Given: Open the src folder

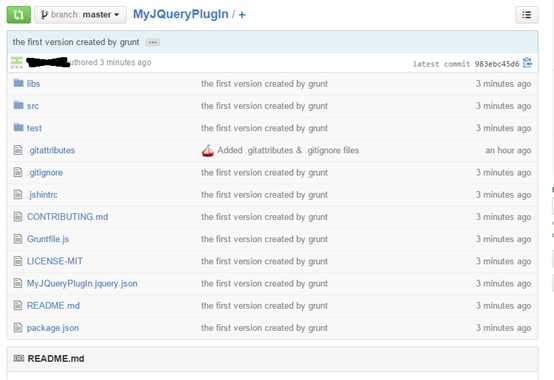Looking at the screenshot, I should pyautogui.click(x=33, y=106).
